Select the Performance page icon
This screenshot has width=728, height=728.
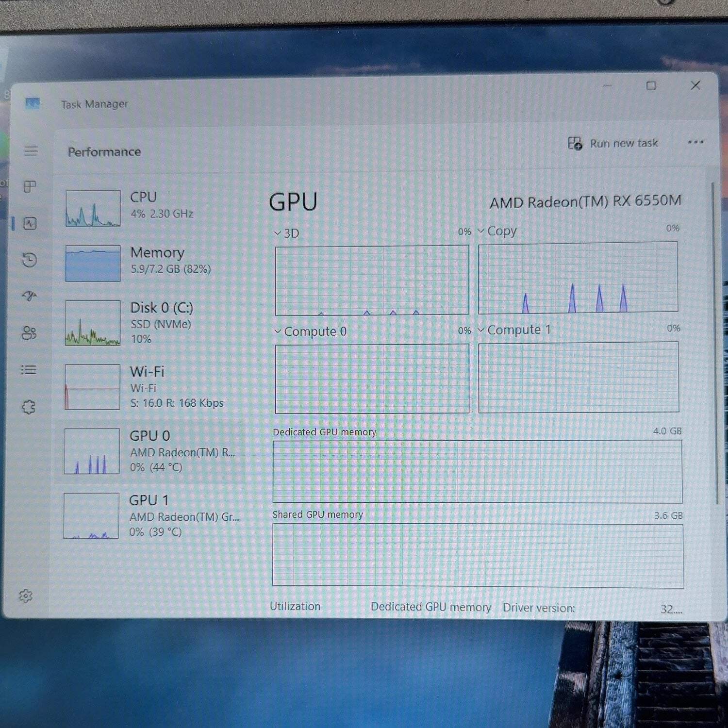[x=30, y=224]
